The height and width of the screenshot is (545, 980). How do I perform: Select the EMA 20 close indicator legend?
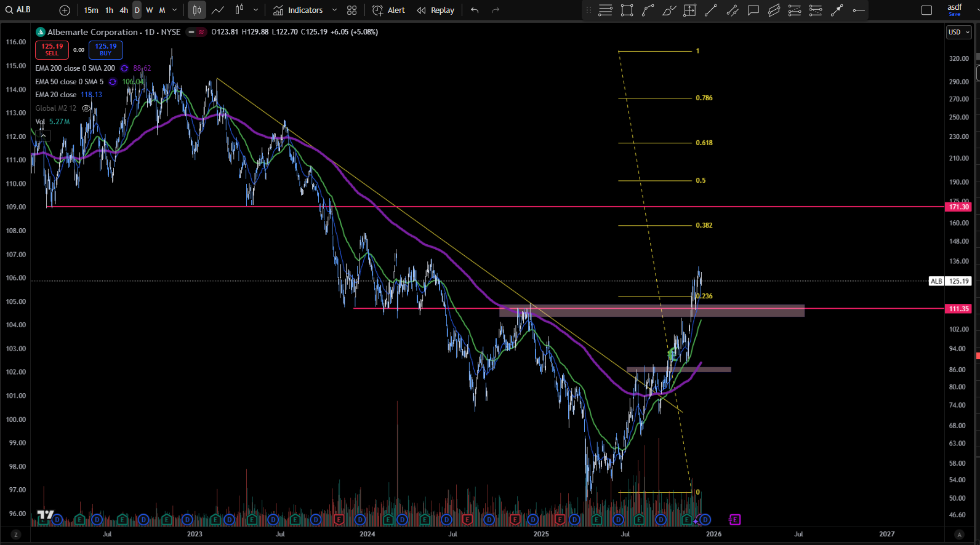click(56, 95)
